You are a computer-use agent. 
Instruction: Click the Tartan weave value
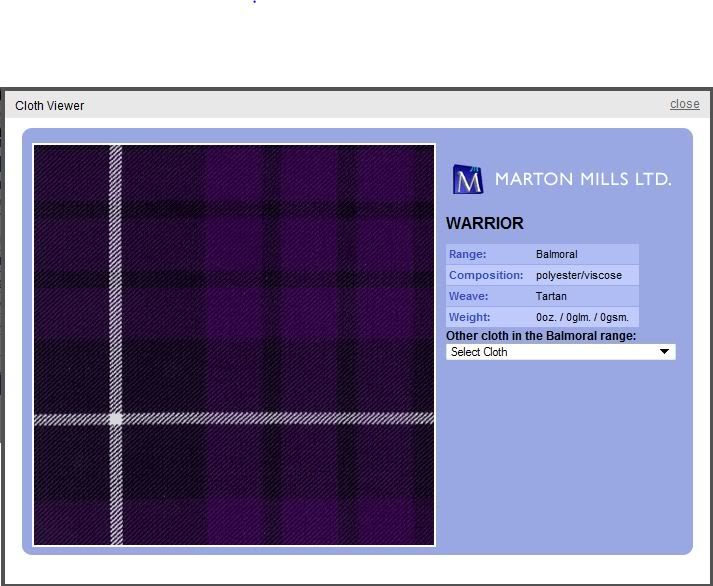(551, 296)
